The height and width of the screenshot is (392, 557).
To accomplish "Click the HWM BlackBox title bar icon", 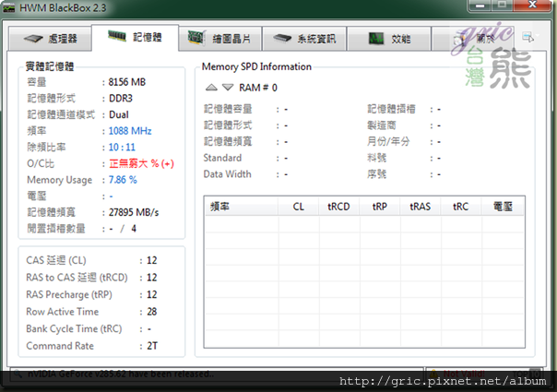I will (8, 7).
